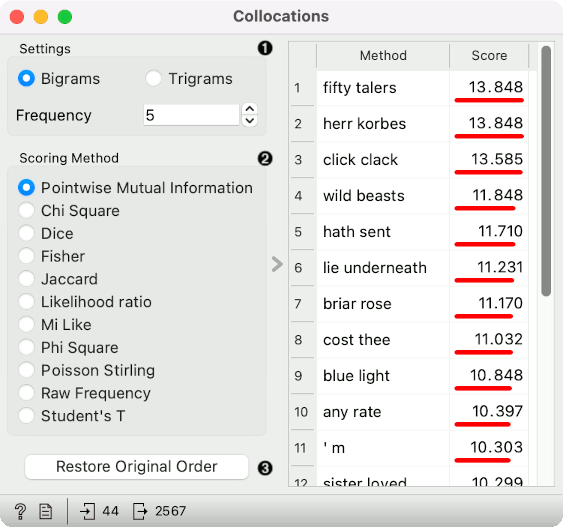Increase the Frequency value with the up arrow
Image resolution: width=563 pixels, height=527 pixels.
[250, 109]
